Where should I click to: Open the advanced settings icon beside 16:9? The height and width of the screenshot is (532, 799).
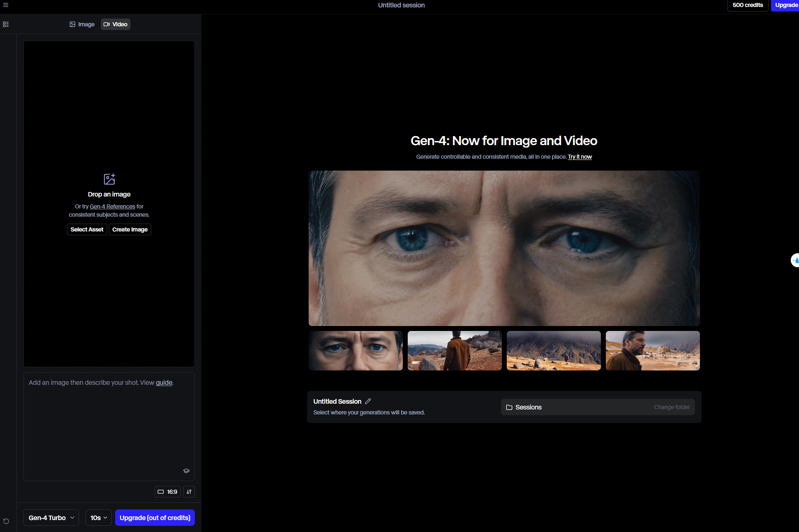(x=189, y=492)
